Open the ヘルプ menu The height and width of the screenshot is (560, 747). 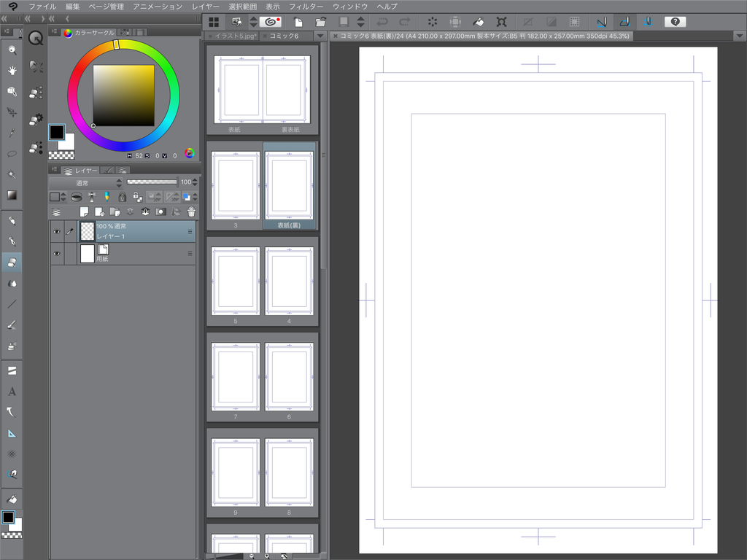(x=387, y=7)
